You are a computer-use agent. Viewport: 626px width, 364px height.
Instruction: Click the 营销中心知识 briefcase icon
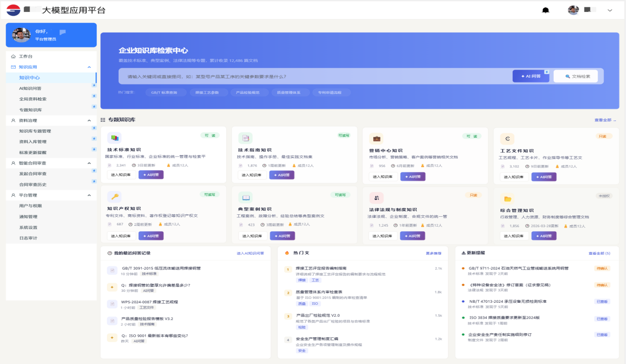pos(376,138)
